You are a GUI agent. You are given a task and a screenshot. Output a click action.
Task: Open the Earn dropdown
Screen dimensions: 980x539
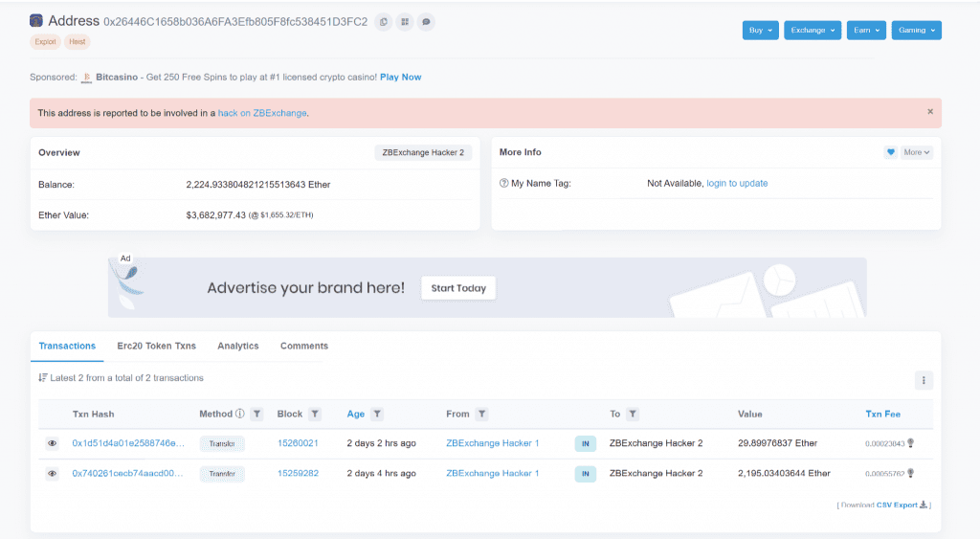coord(866,30)
